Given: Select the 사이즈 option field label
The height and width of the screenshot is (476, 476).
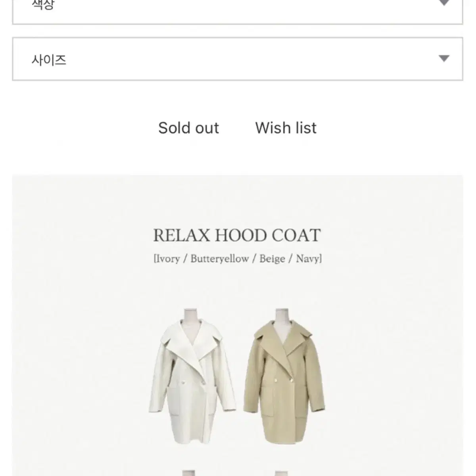Looking at the screenshot, I should click(x=49, y=60).
